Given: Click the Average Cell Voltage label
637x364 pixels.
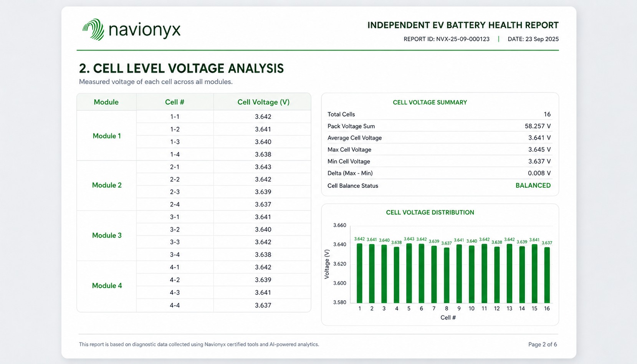Looking at the screenshot, I should pyautogui.click(x=354, y=138).
